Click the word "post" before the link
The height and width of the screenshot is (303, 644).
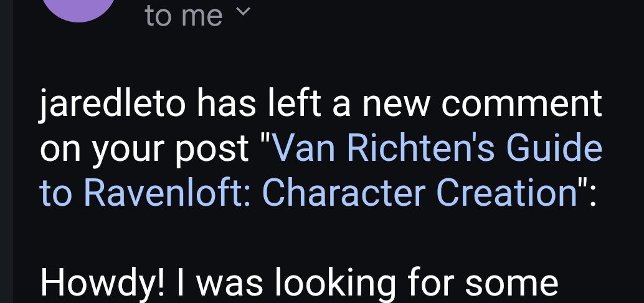tap(215, 150)
